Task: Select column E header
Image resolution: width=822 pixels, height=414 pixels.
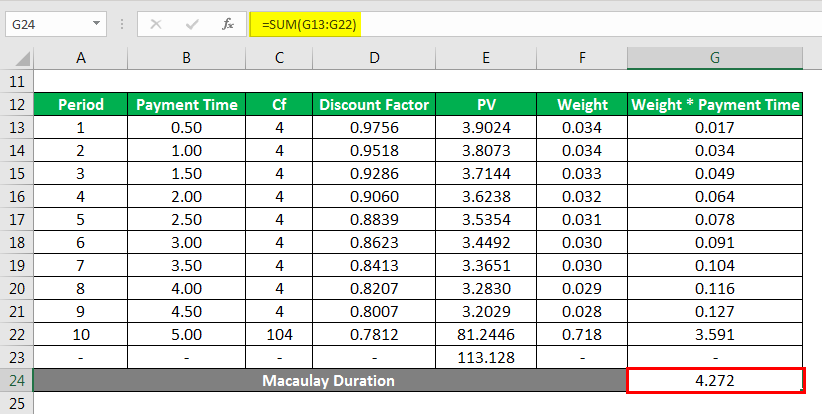Action: [486, 58]
